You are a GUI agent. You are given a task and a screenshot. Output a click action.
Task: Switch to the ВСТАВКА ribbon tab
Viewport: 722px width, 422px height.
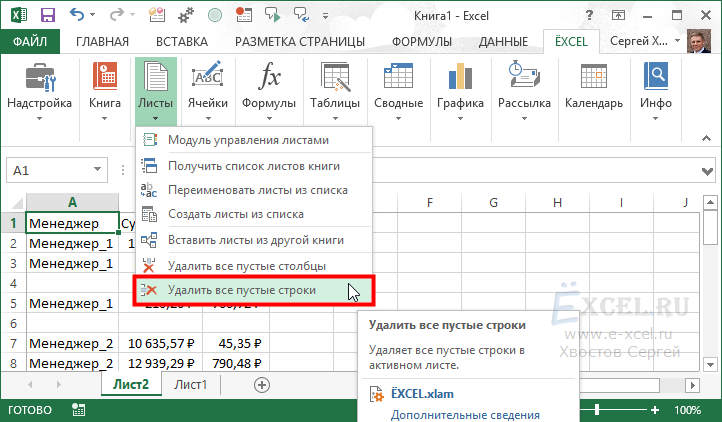[x=182, y=41]
